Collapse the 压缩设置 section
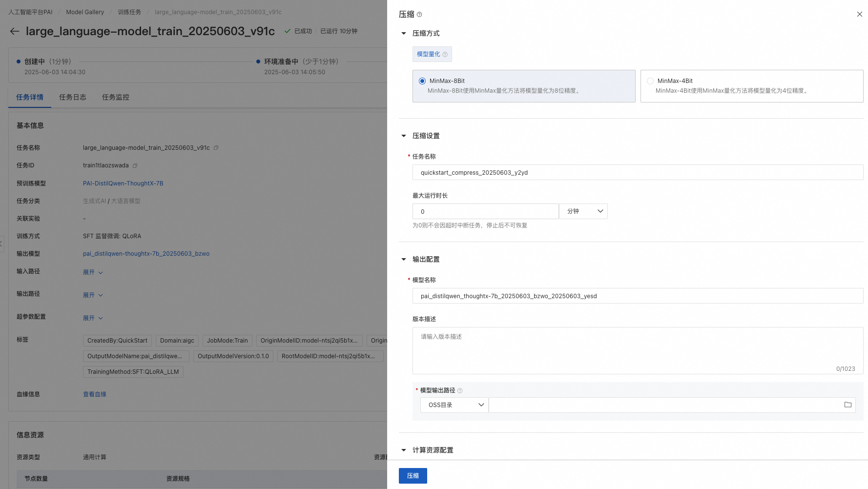Image resolution: width=868 pixels, height=489 pixels. [x=404, y=136]
